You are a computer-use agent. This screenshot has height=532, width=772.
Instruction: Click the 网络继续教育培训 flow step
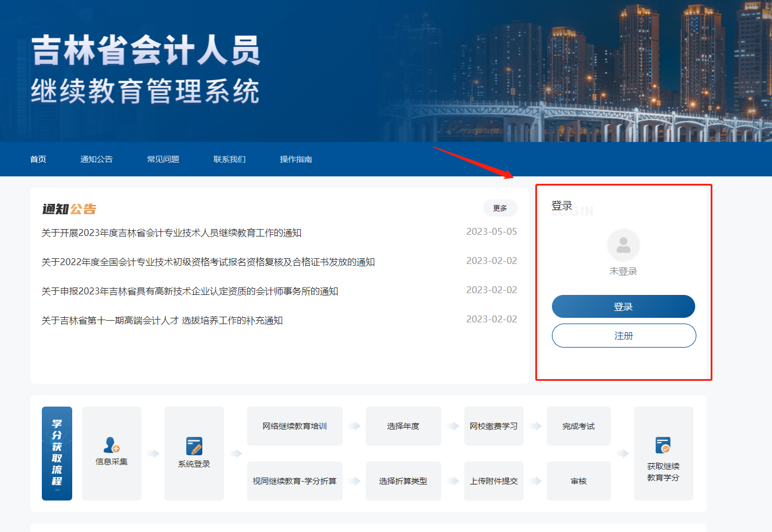pos(295,426)
